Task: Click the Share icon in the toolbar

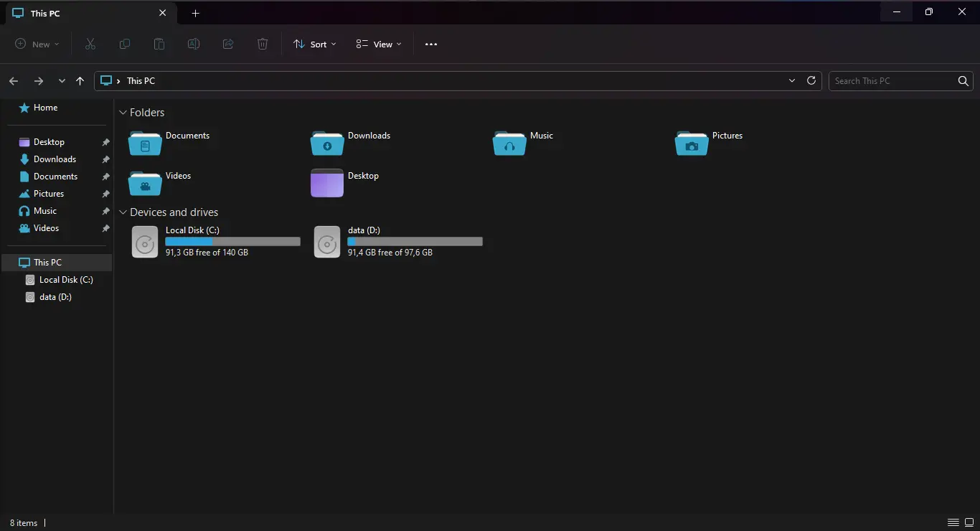Action: tap(228, 44)
